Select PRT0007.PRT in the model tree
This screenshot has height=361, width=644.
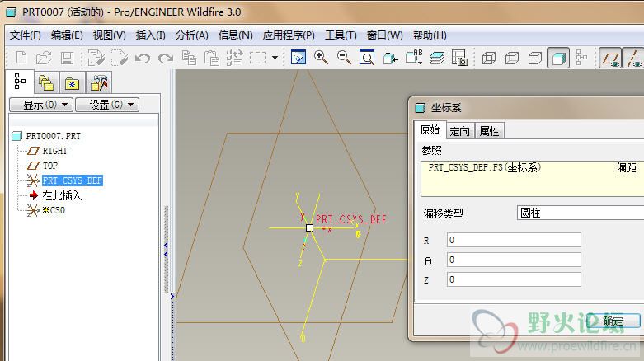(53, 136)
